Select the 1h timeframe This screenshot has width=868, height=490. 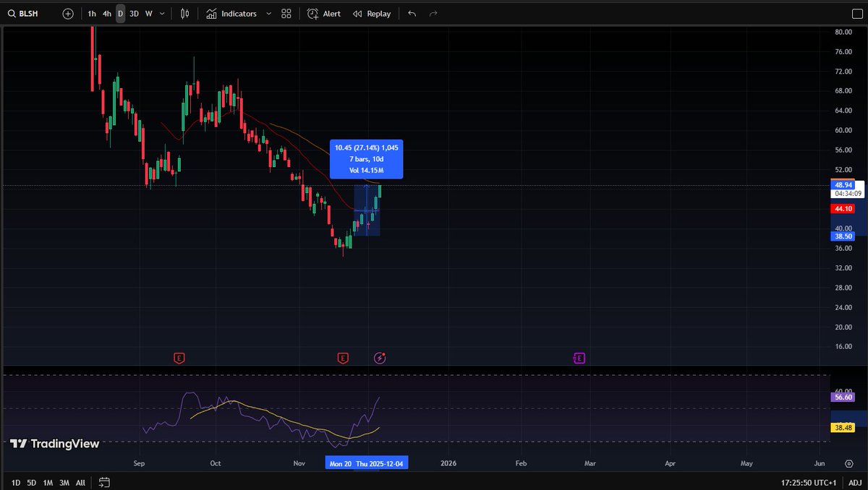pos(92,14)
